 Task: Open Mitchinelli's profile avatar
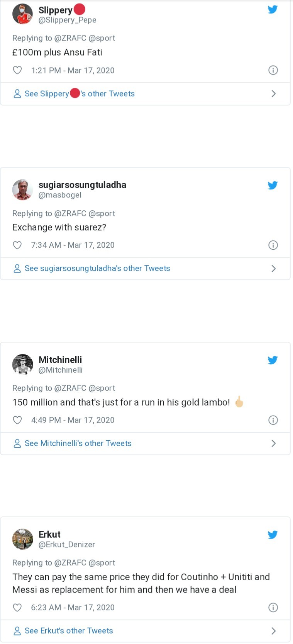click(x=23, y=364)
